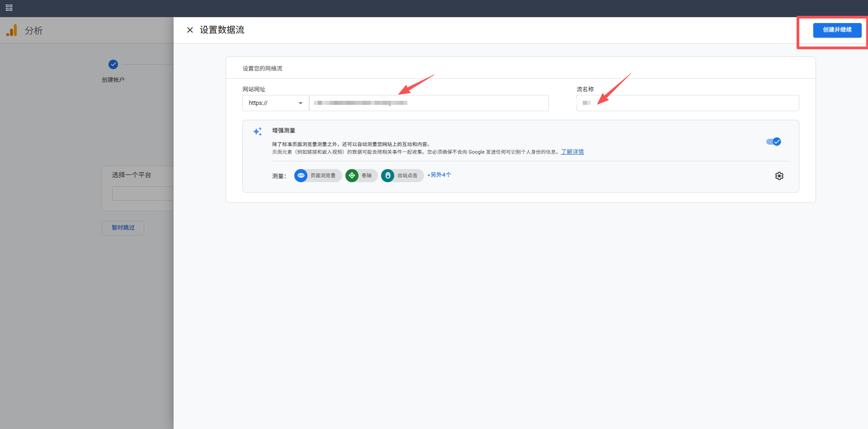
Task: Click the dropdown arrow next to https://
Action: coord(301,103)
